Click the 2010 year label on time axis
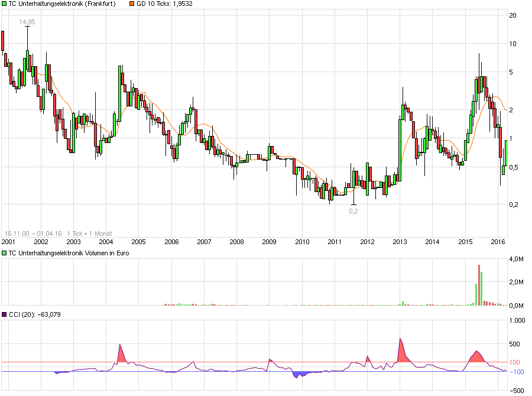532x396 pixels. [302, 242]
